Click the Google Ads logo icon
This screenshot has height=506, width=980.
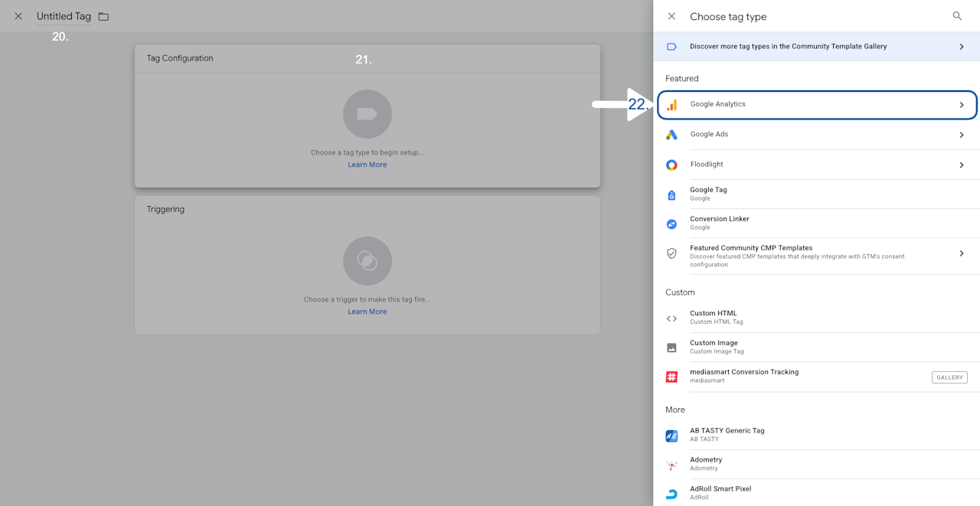[671, 135]
